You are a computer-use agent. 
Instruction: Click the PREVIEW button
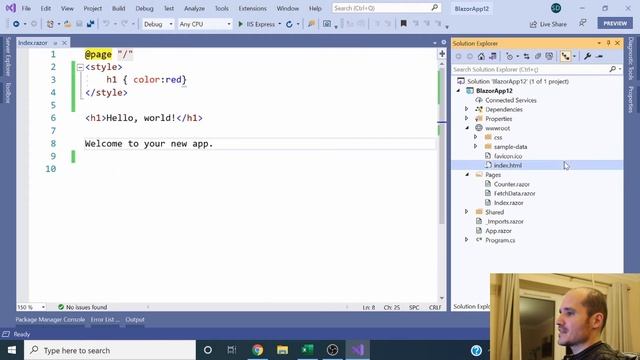pyautogui.click(x=615, y=24)
